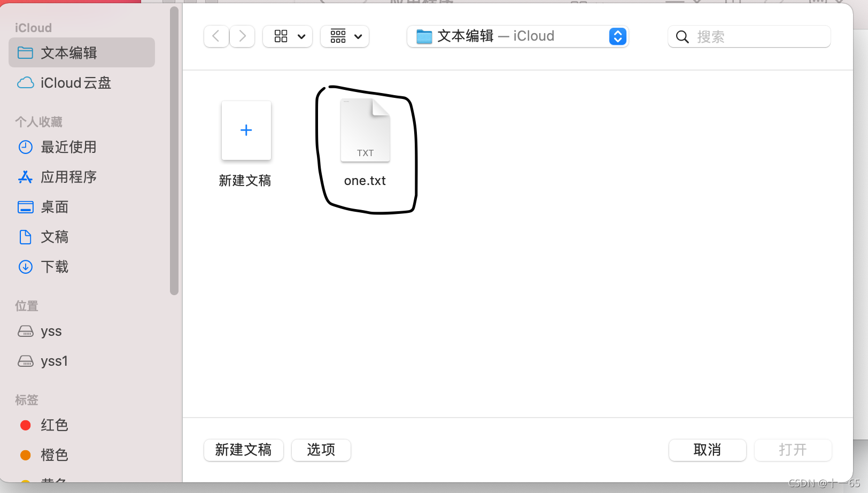
Task: Select the 红色 tag
Action: click(54, 425)
